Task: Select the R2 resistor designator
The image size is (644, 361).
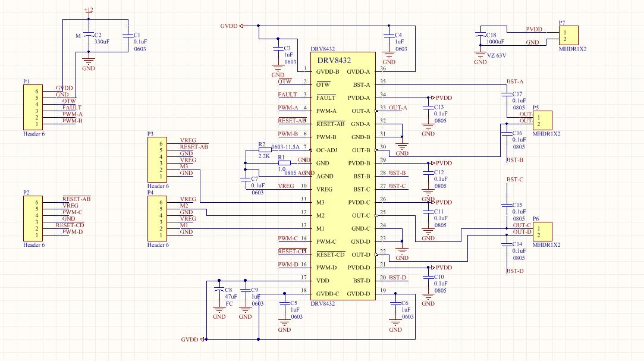Action: pyautogui.click(x=262, y=144)
